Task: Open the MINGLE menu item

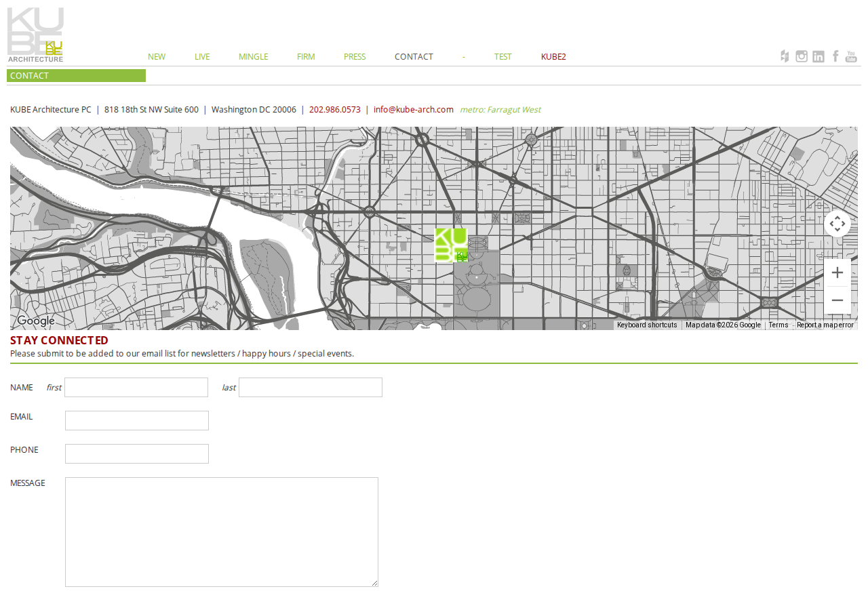Action: [x=254, y=57]
